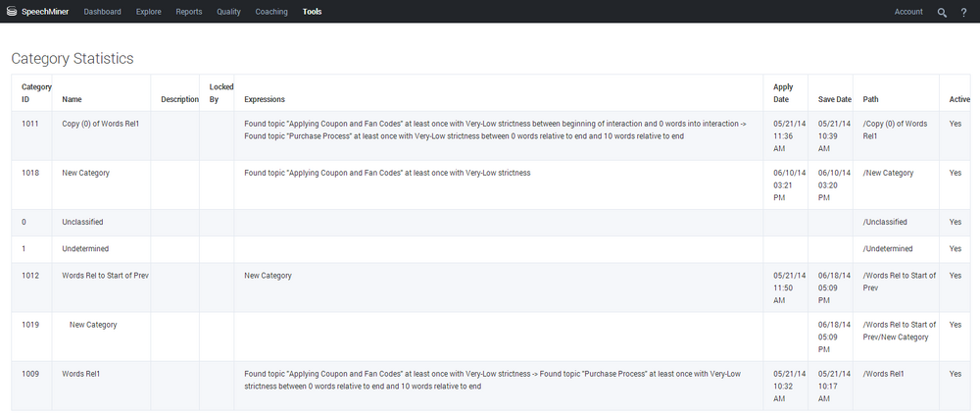Image resolution: width=980 pixels, height=415 pixels.
Task: Select the Words Rel to Start of Prev row
Action: (x=105, y=276)
